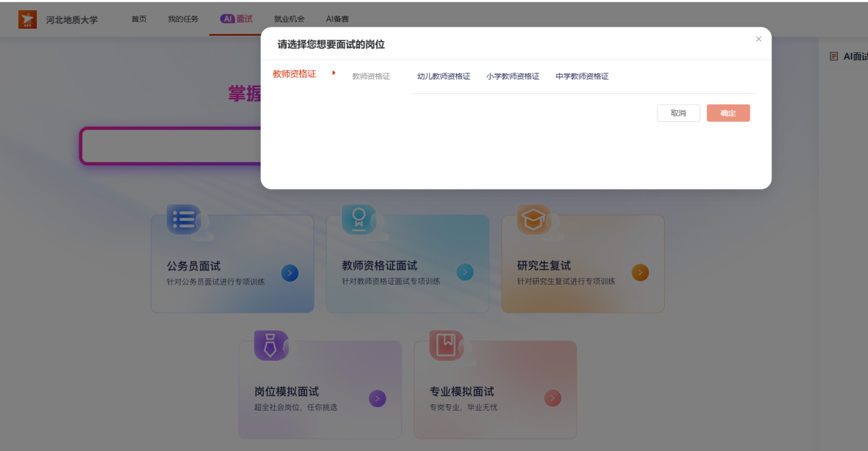The height and width of the screenshot is (451, 868).
Task: Open 岗位模拟面试 with purple arrow button
Action: pyautogui.click(x=377, y=399)
